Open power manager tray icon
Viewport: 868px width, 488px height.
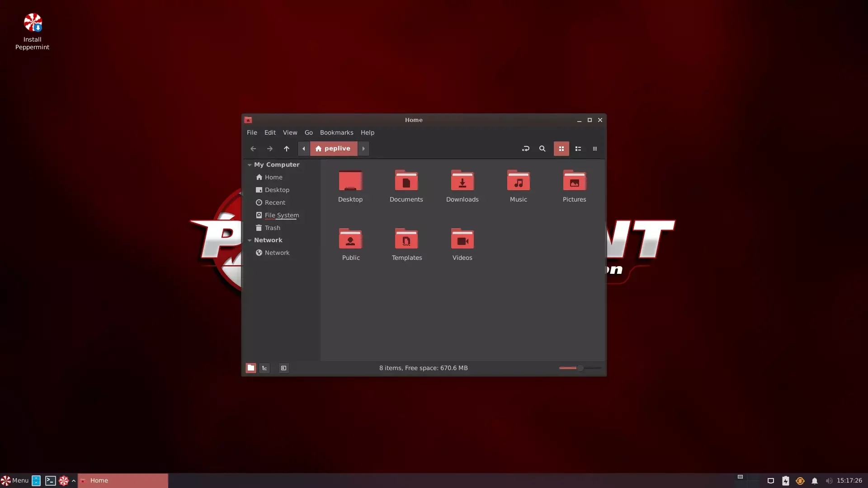point(786,481)
